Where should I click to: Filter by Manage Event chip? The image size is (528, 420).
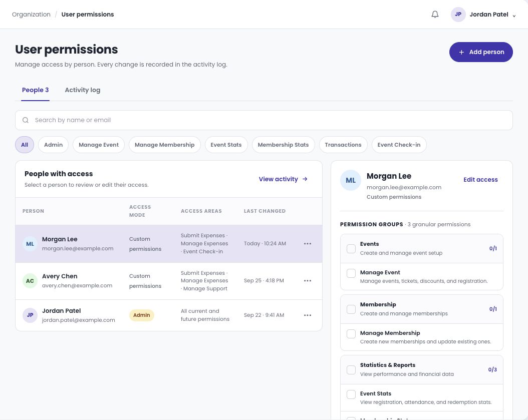[x=99, y=145]
